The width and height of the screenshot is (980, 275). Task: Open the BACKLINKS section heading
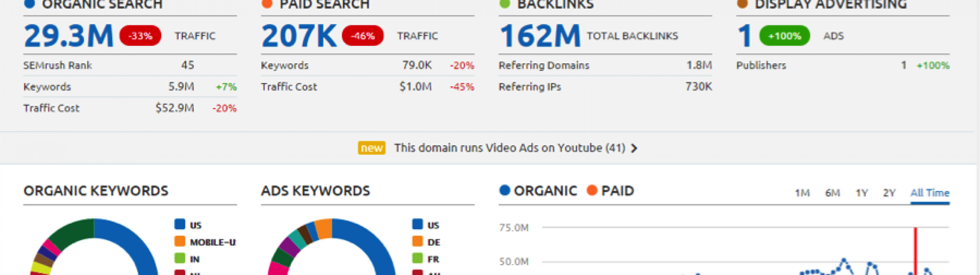pos(555,5)
